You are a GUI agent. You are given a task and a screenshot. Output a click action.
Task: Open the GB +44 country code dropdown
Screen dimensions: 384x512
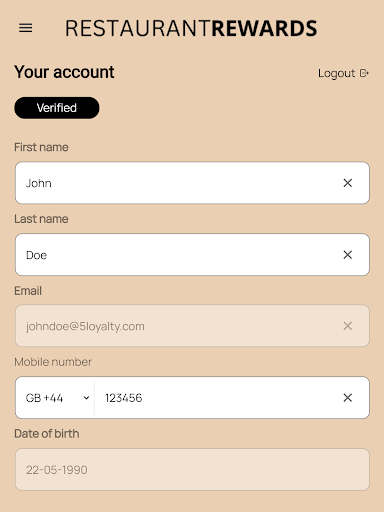point(55,398)
